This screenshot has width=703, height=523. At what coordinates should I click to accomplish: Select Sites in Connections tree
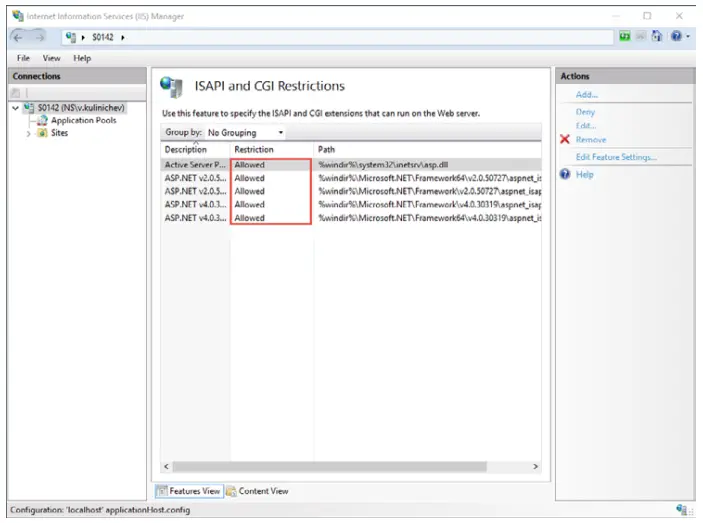pos(60,133)
